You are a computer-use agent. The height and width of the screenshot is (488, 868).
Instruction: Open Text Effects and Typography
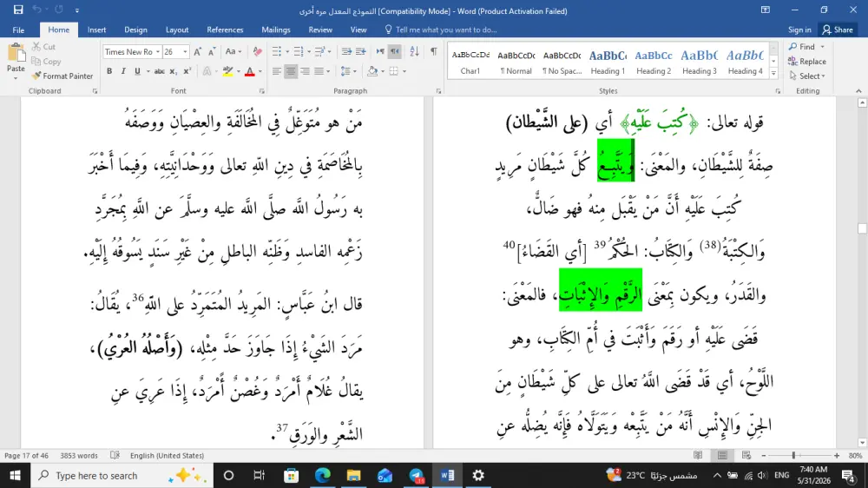(x=209, y=71)
